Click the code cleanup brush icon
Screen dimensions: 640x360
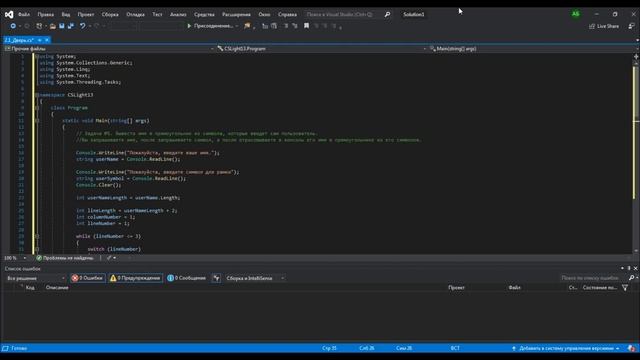(109, 258)
